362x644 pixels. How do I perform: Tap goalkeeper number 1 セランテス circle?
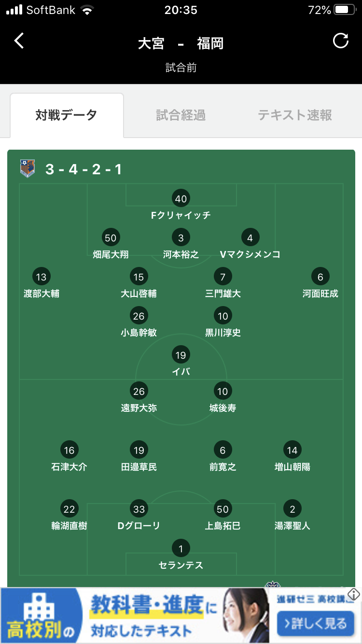coord(181,548)
